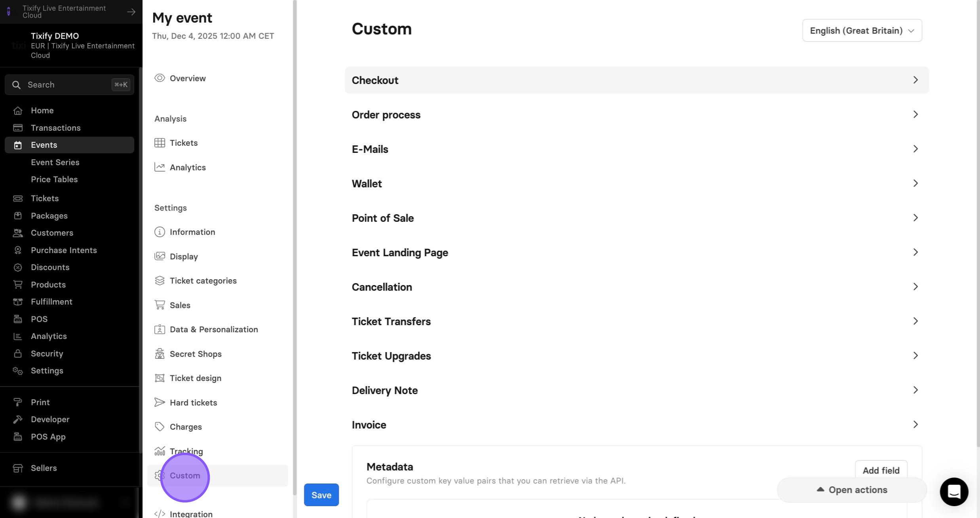Click the Purchase Intents sidebar icon
Viewport: 980px width, 518px height.
[18, 250]
